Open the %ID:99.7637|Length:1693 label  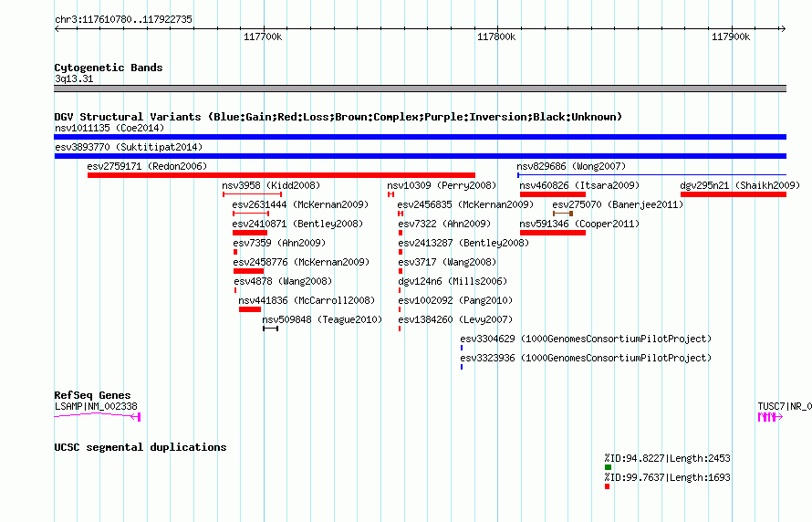tap(667, 477)
